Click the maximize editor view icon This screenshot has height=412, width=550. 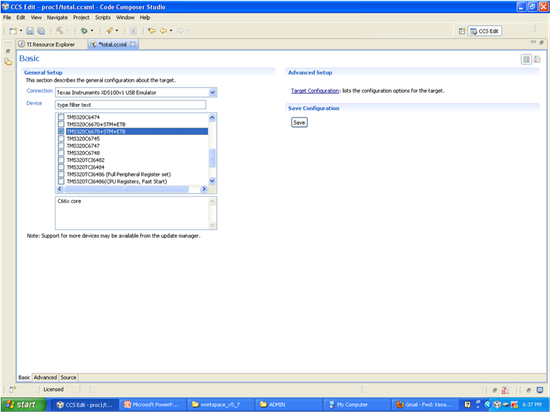[x=542, y=42]
